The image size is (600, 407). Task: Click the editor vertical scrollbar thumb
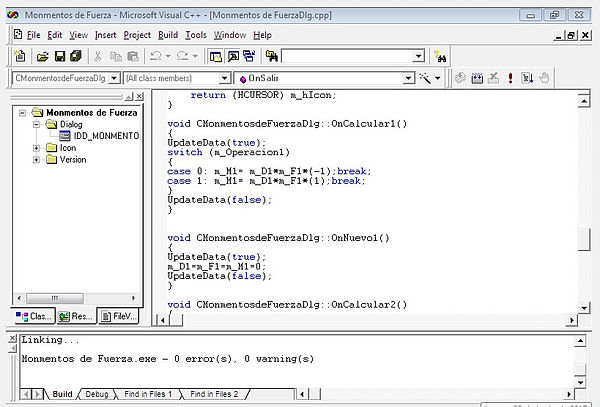pyautogui.click(x=584, y=239)
